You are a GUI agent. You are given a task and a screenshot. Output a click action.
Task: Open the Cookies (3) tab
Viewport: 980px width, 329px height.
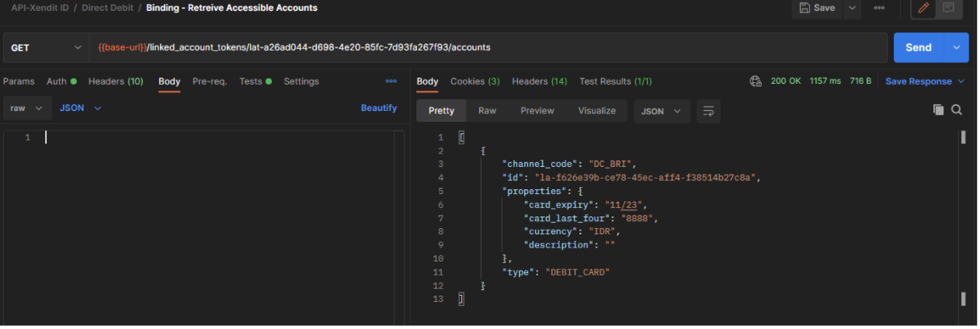coord(475,81)
